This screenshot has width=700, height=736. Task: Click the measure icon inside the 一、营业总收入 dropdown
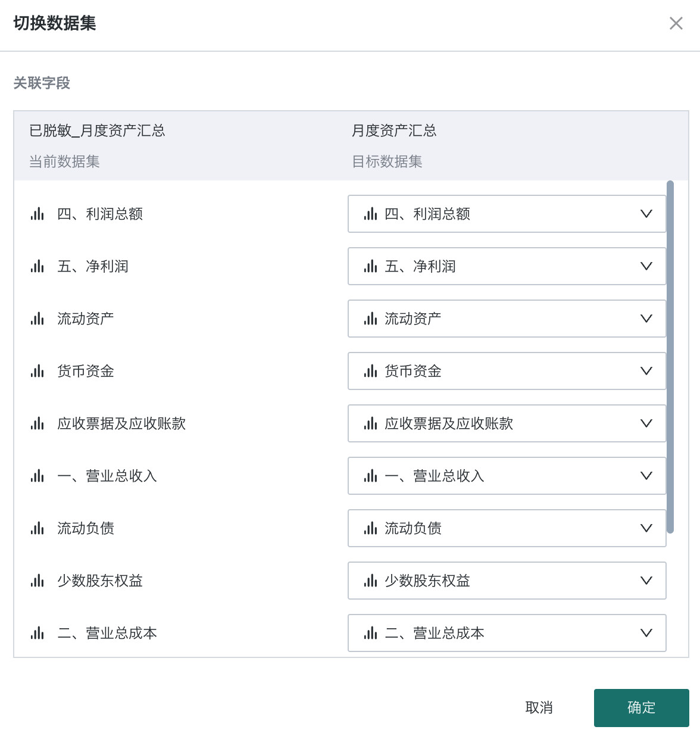click(371, 476)
